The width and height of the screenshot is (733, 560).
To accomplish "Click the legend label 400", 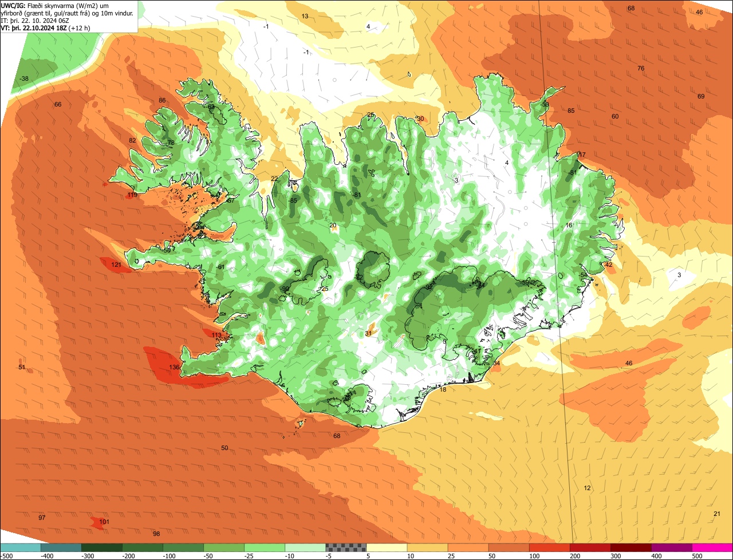I will [657, 556].
